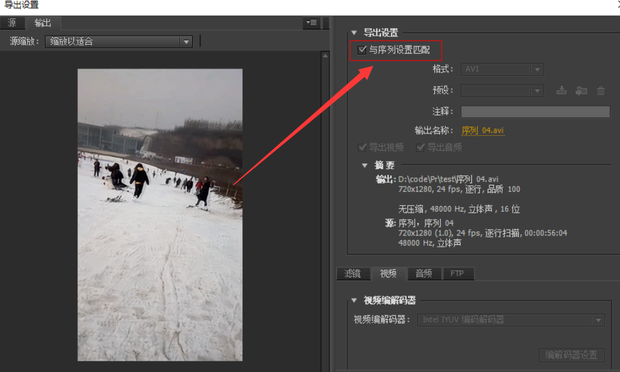This screenshot has height=372, width=620.
Task: Click the 编解码器设置 button
Action: (571, 355)
